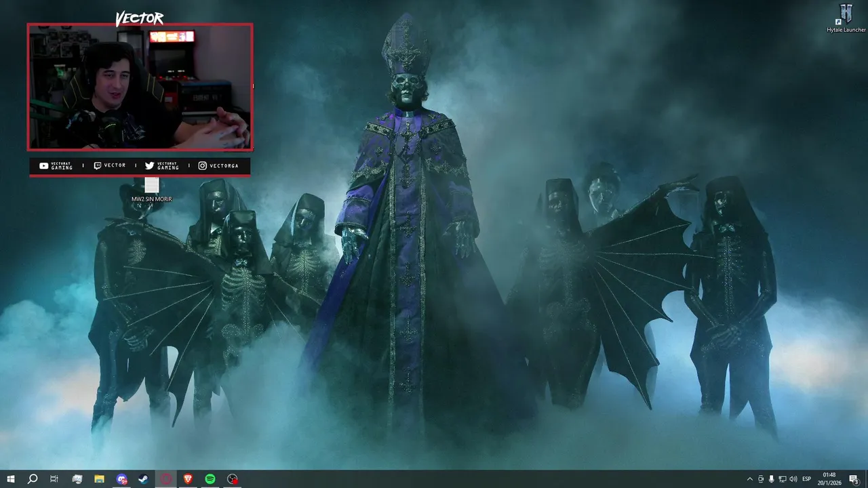Open Spotify from the taskbar
Image resolution: width=868 pixels, height=488 pixels.
[210, 479]
